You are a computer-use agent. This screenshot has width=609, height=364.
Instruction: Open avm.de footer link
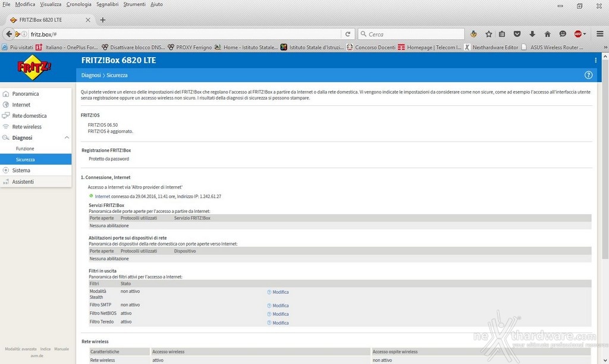(x=37, y=356)
